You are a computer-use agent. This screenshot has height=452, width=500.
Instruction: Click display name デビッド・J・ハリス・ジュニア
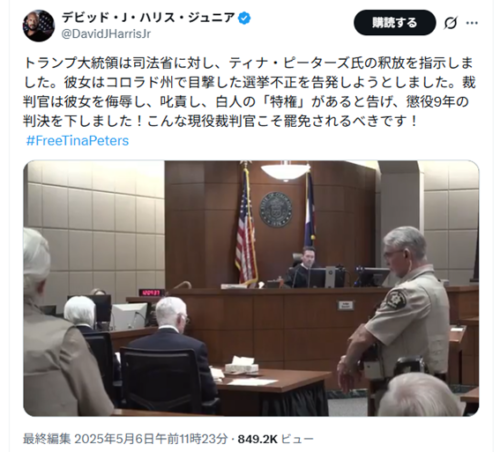[x=148, y=18]
